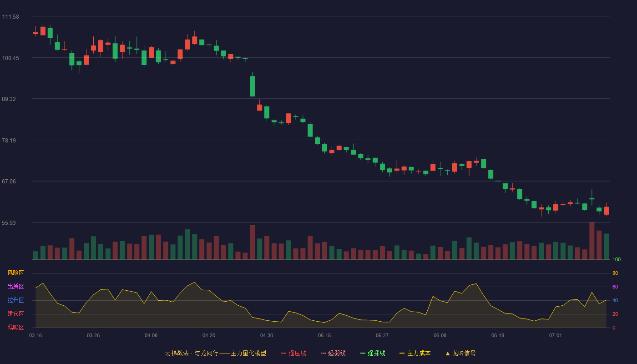This screenshot has width=637, height=364.
Task: Click the 风险区 zone label
Action: click(x=15, y=273)
